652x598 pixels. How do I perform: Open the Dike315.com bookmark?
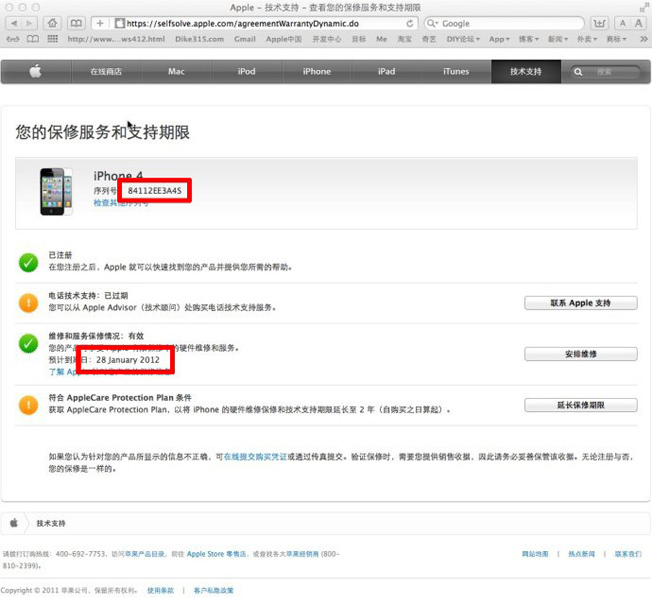tap(199, 39)
